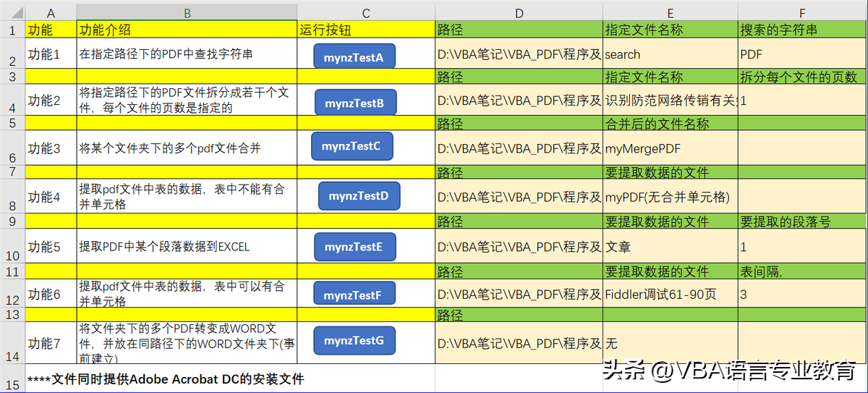Select row 14 header

coord(12,343)
